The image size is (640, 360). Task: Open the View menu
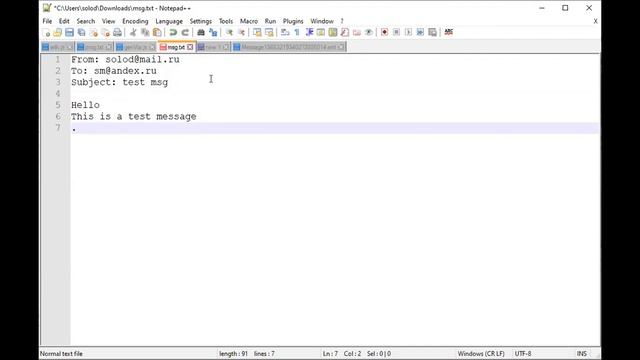point(108,21)
